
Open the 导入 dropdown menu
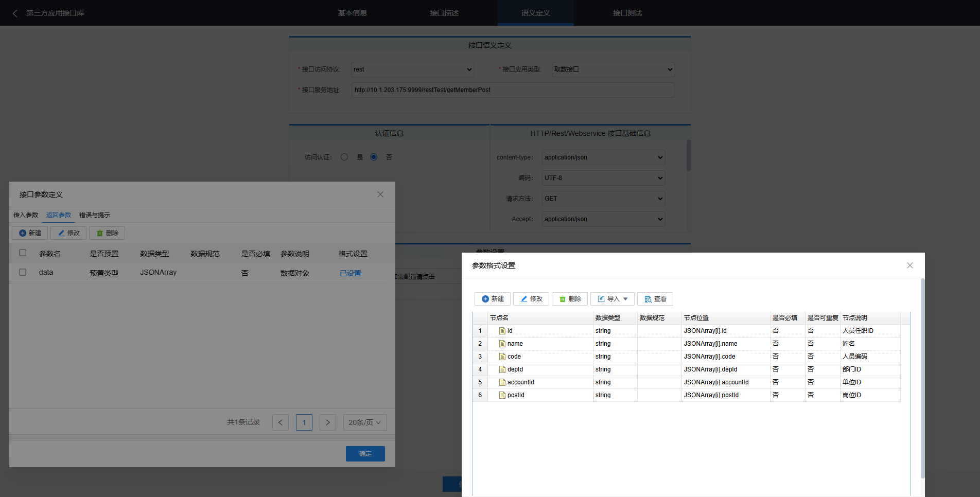click(x=612, y=299)
